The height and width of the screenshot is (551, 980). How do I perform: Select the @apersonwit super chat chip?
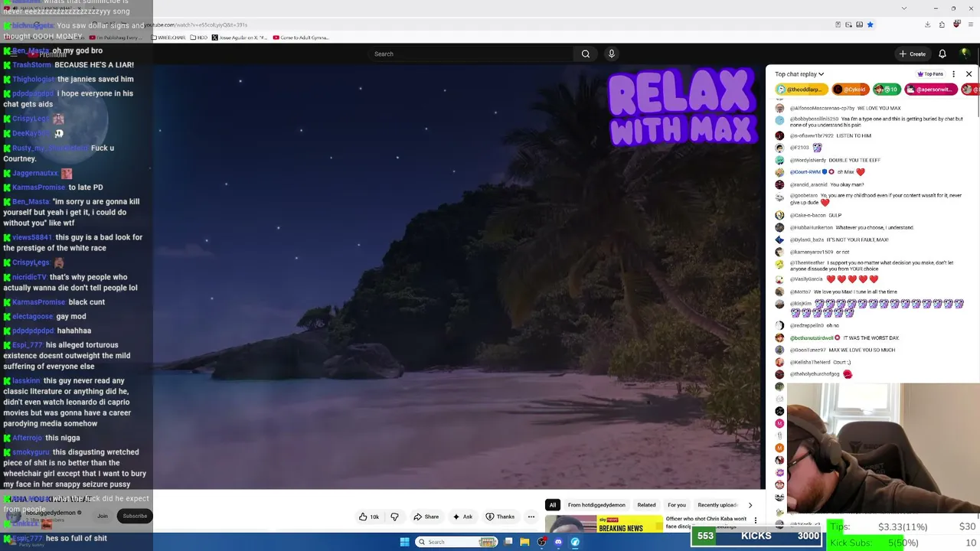pyautogui.click(x=931, y=90)
